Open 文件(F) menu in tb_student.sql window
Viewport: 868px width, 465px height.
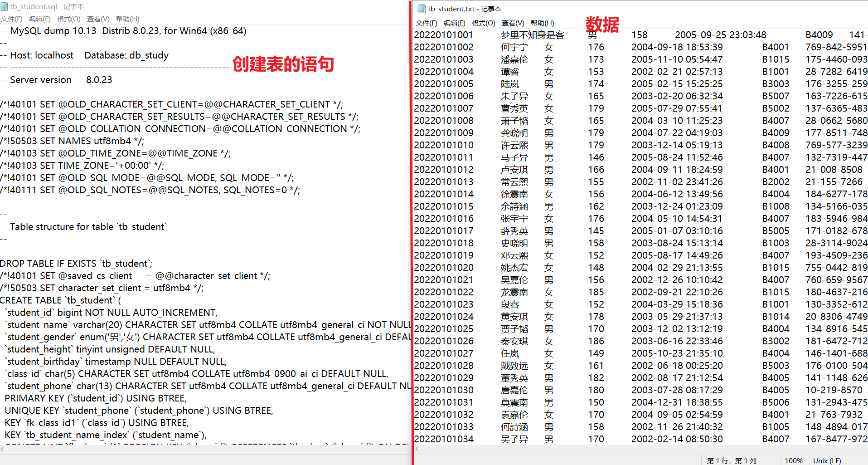11,19
